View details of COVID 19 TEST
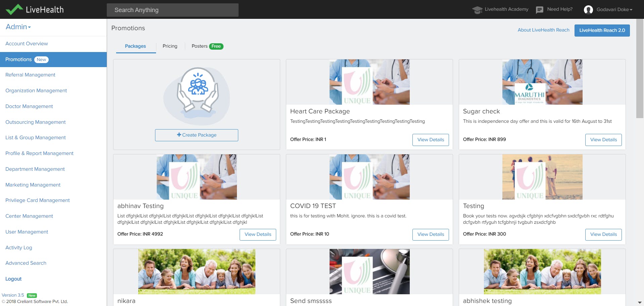644x306 pixels. (431, 234)
